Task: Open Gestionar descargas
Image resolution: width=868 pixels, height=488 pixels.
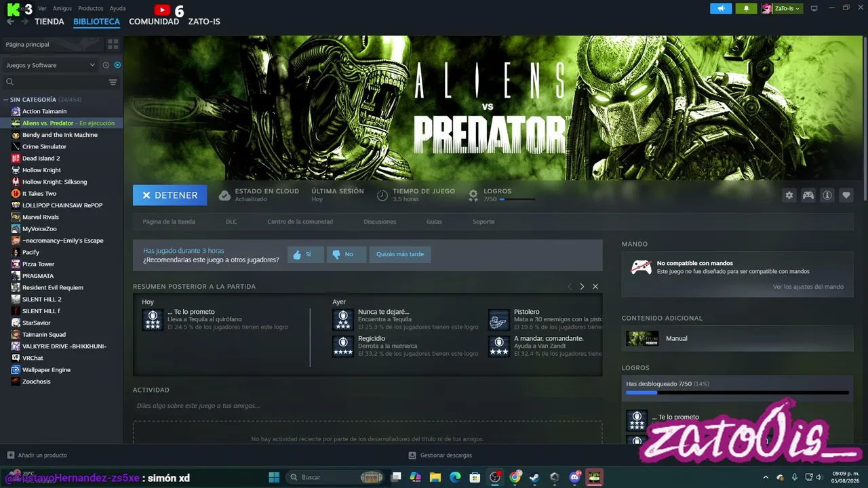Action: coord(440,455)
